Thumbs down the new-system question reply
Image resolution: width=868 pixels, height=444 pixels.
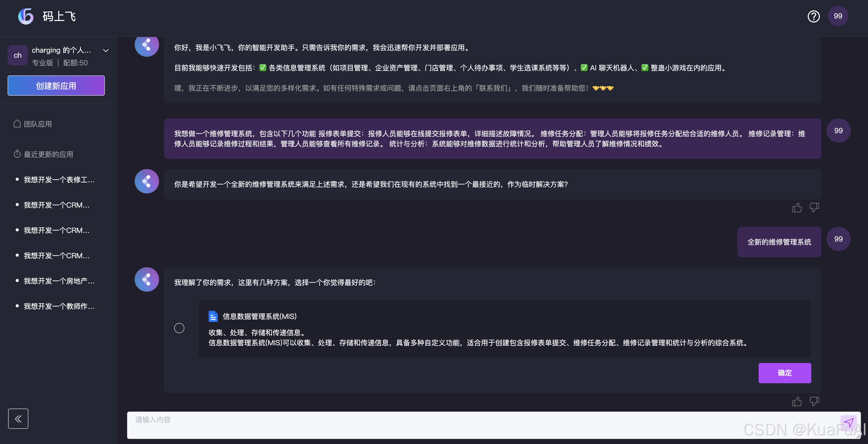point(814,208)
